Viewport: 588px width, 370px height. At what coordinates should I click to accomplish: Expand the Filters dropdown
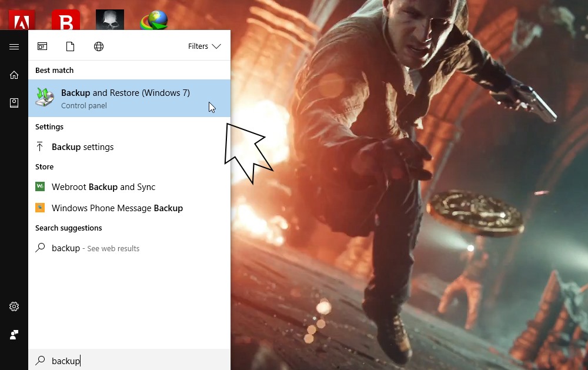(x=205, y=46)
